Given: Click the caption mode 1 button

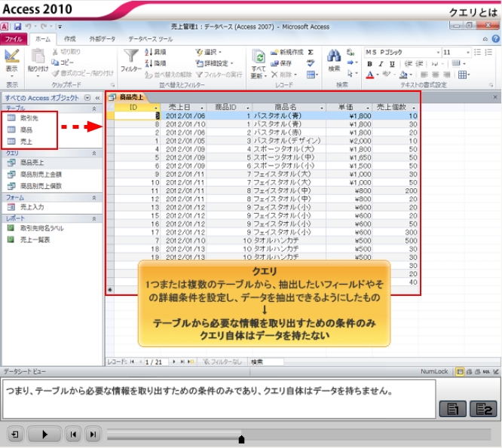Looking at the screenshot, I should [453, 409].
